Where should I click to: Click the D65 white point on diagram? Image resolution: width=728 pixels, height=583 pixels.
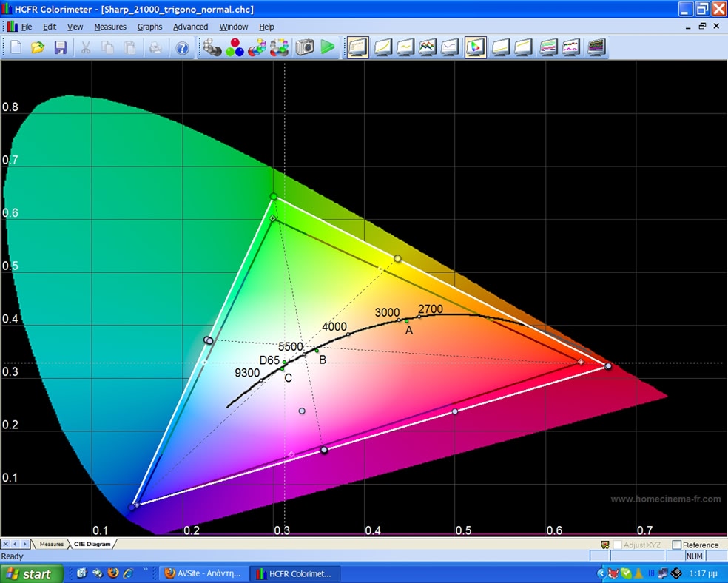click(284, 362)
